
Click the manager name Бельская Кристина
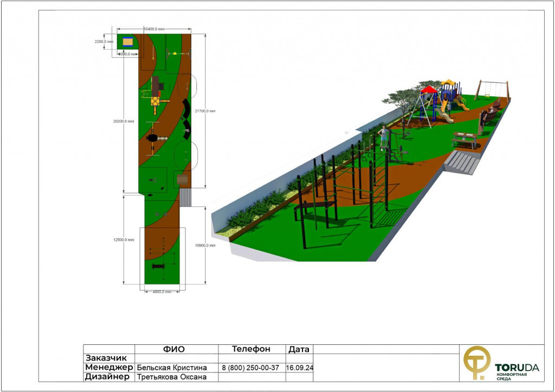click(x=171, y=368)
